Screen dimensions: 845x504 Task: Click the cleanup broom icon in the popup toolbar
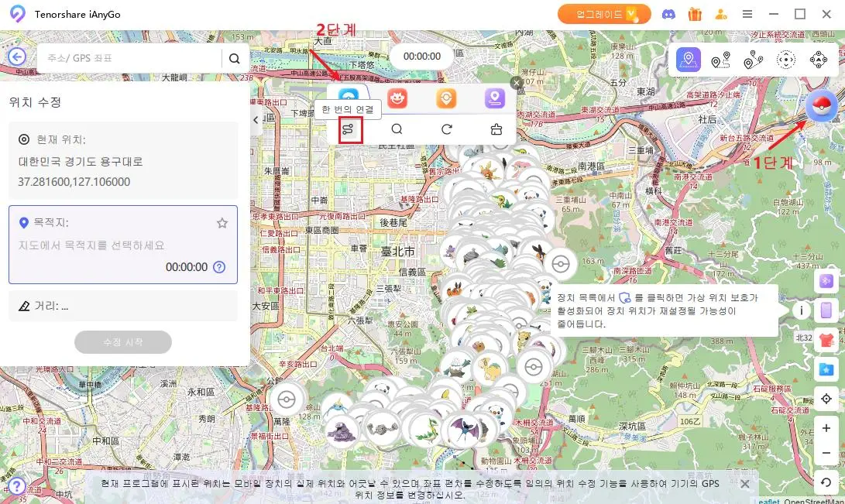[496, 129]
